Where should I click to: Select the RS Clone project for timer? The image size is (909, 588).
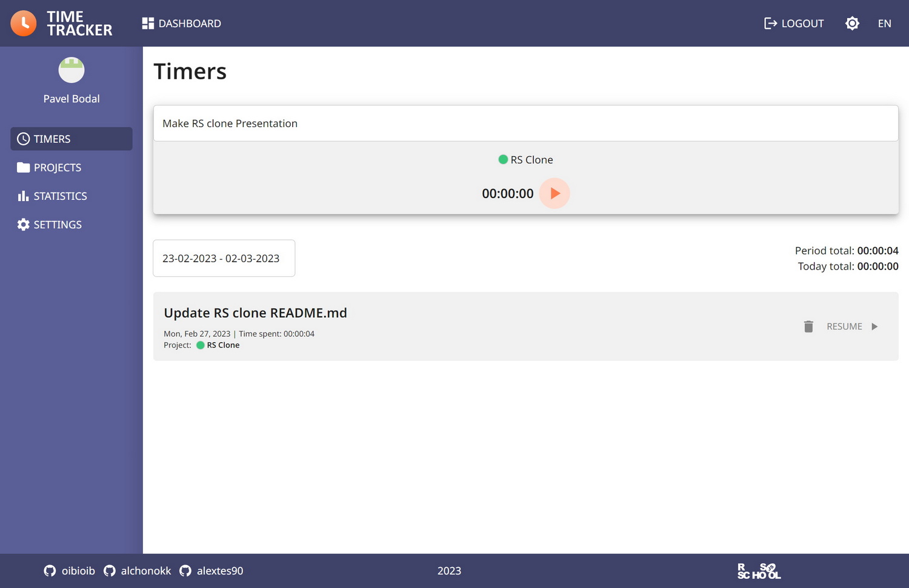click(x=525, y=160)
